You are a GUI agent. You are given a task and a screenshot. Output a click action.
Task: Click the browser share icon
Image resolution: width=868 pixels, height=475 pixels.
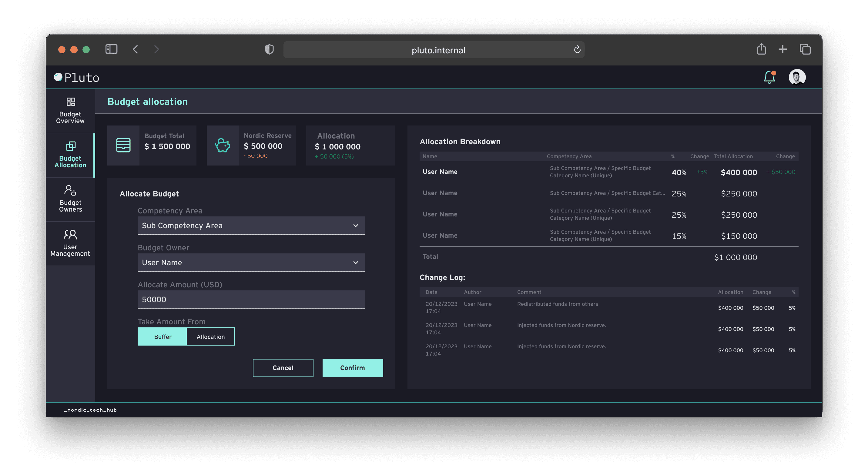tap(761, 49)
